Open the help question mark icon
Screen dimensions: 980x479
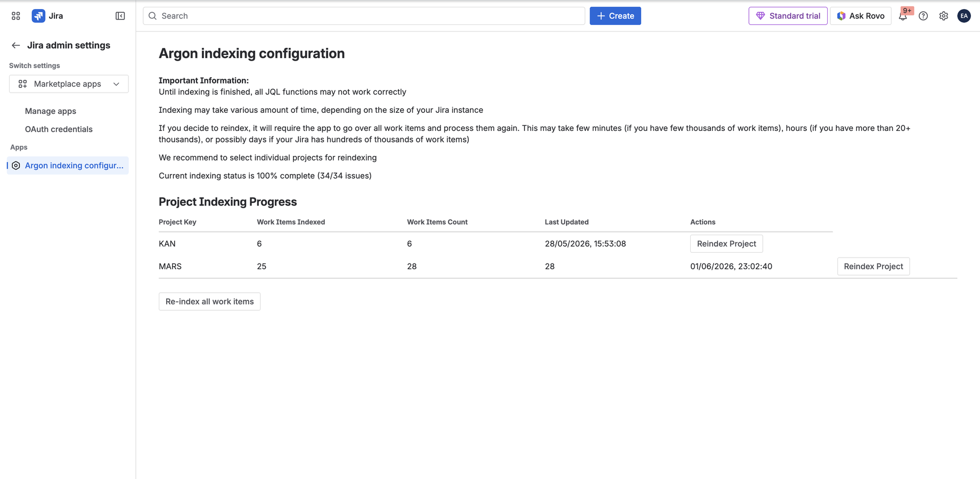924,16
